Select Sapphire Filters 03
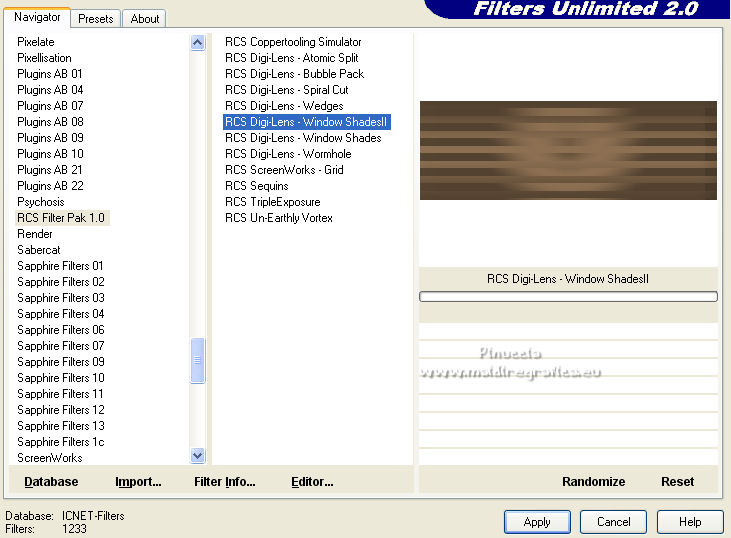Viewport: 731px width, 538px height. [x=61, y=297]
